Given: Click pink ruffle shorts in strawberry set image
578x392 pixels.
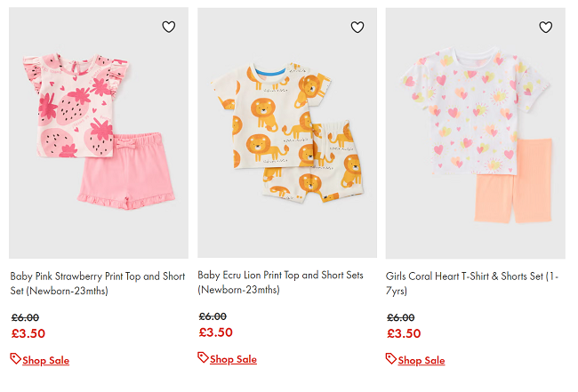Looking at the screenshot, I should pos(126,169).
